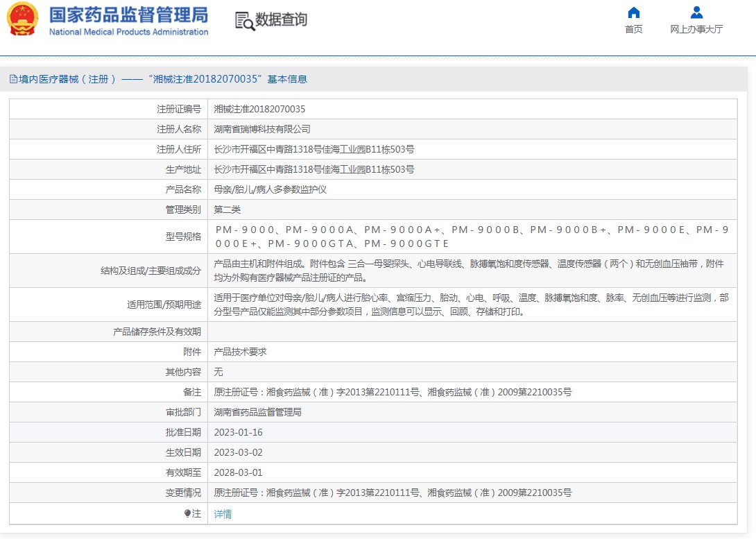This screenshot has width=756, height=539.
Task: Click the 附件 label
Action: point(192,352)
